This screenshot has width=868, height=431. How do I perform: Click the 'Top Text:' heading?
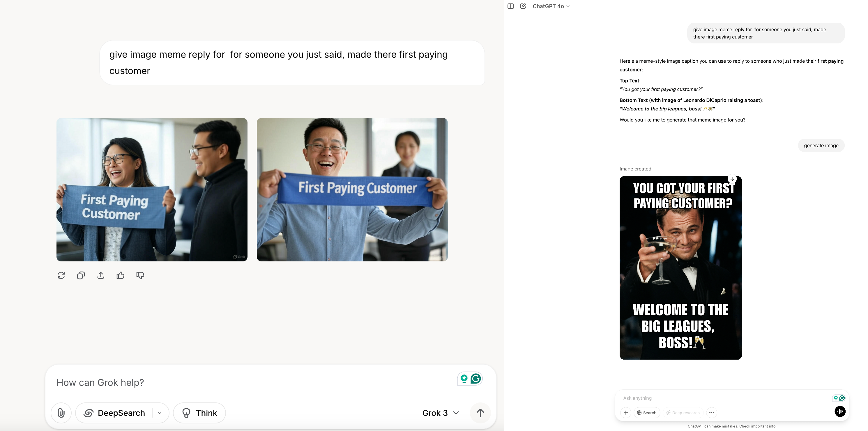630,81
